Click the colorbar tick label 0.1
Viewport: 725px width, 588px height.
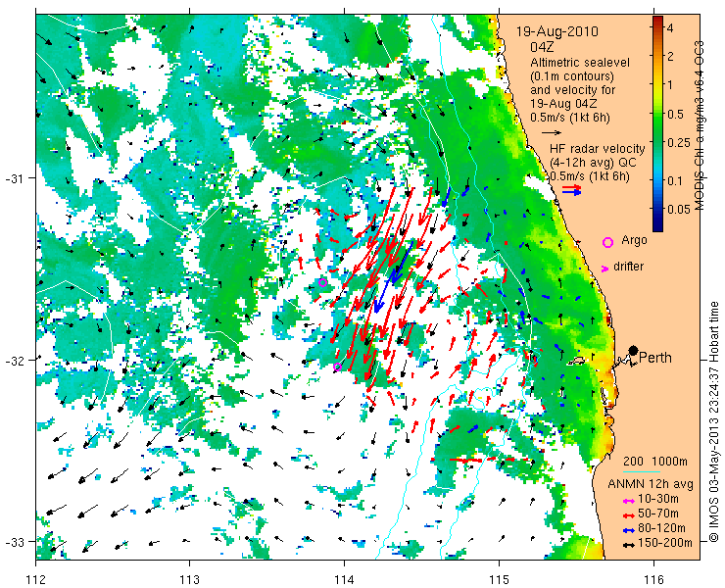point(675,180)
